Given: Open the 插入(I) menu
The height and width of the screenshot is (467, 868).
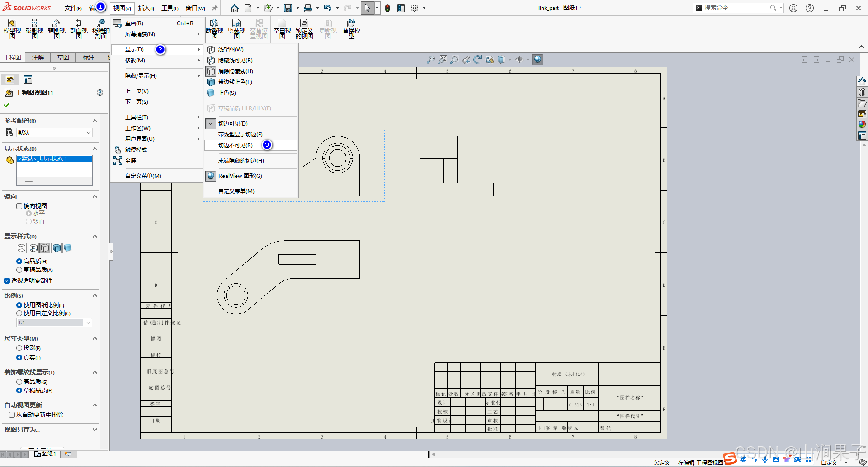Looking at the screenshot, I should coord(146,8).
